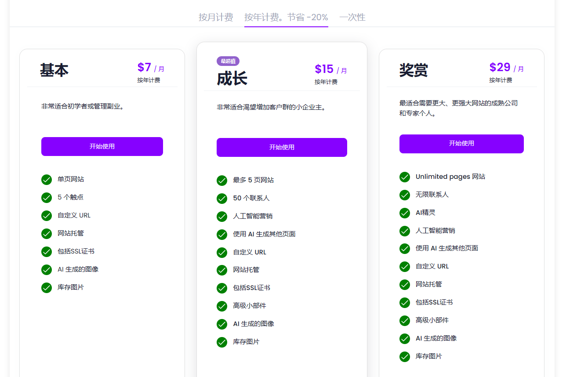Click the checkmark beside 人工智能营销 in 成长 plan

(222, 216)
